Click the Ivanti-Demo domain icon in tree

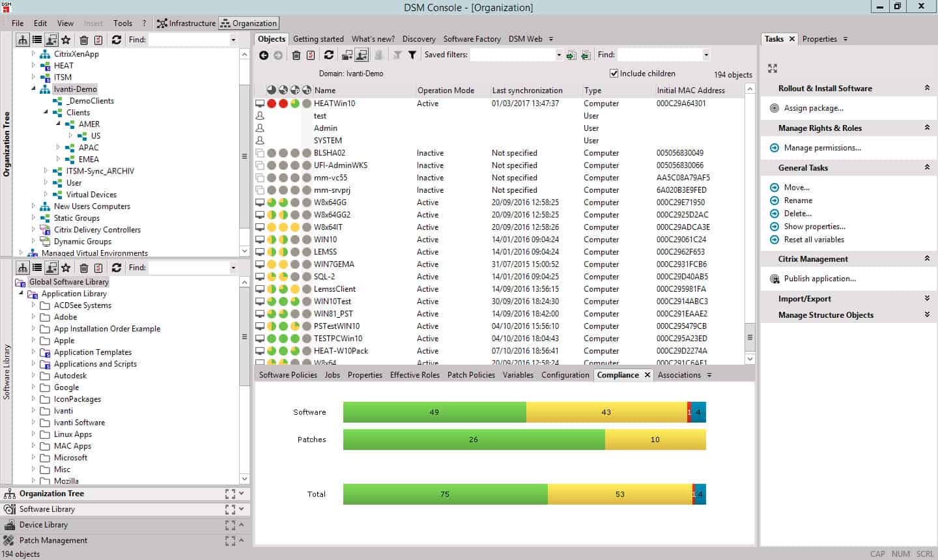point(45,89)
